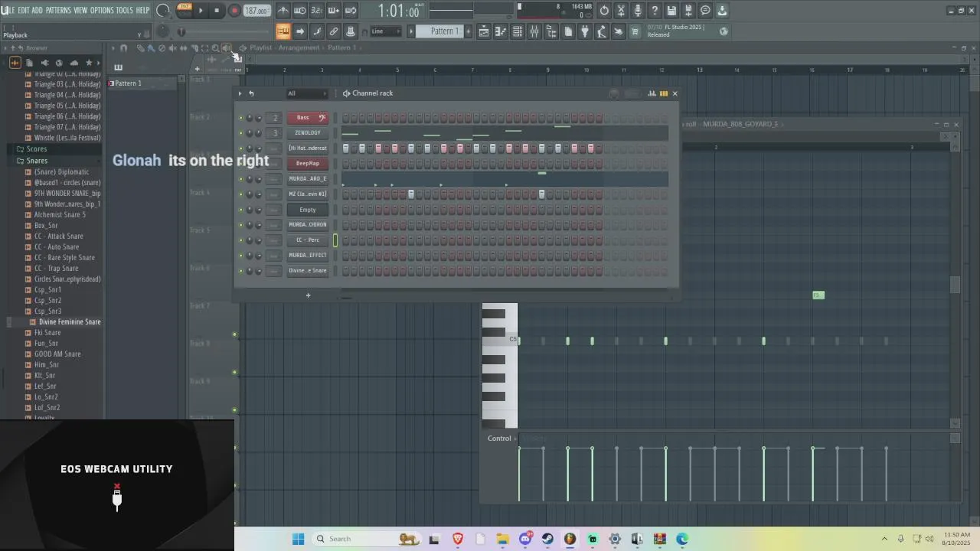Click the Bass channel volume knob
This screenshot has width=980, height=551.
point(258,118)
